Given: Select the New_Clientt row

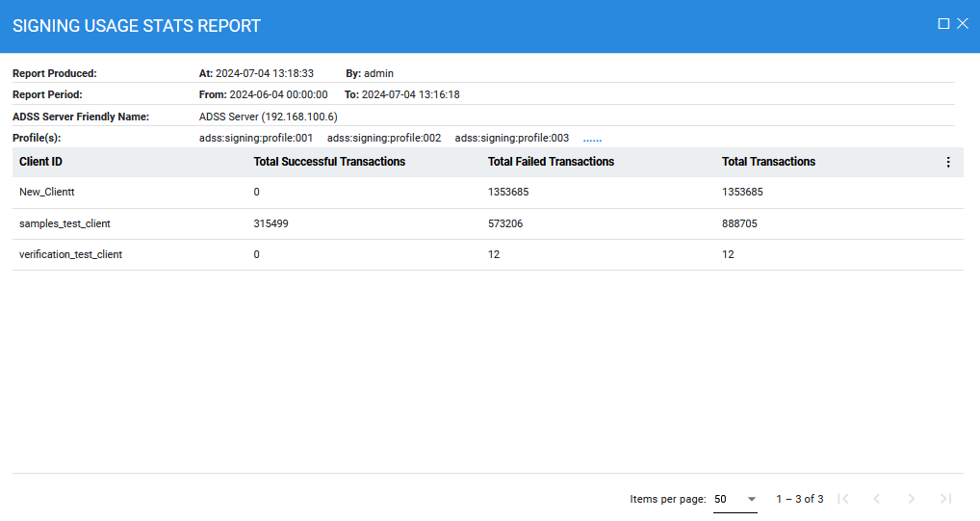Looking at the screenshot, I should (x=47, y=192).
